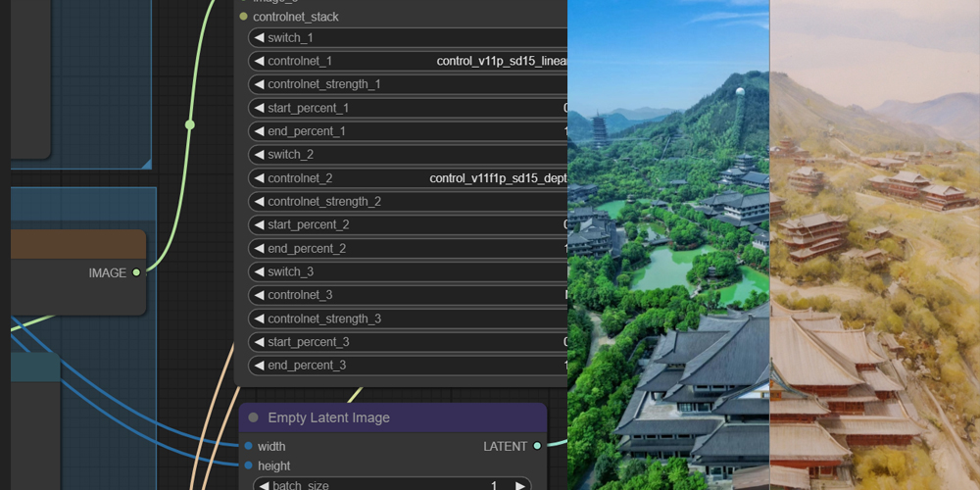This screenshot has height=490, width=980.
Task: Click the brown node title bar
Action: point(78,244)
